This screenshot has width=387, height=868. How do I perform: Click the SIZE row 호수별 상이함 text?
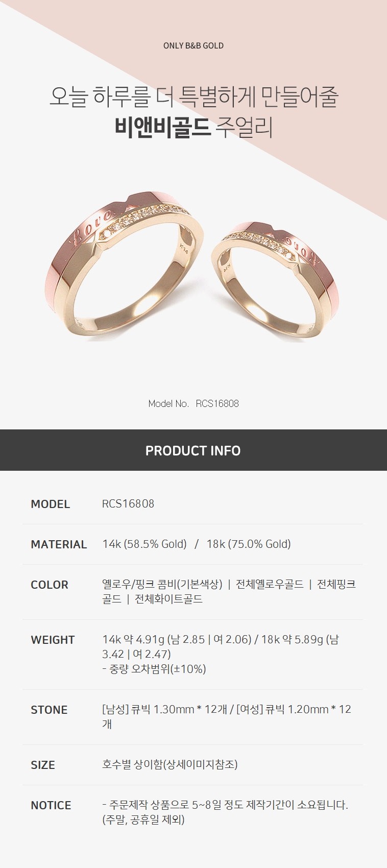[x=170, y=764]
